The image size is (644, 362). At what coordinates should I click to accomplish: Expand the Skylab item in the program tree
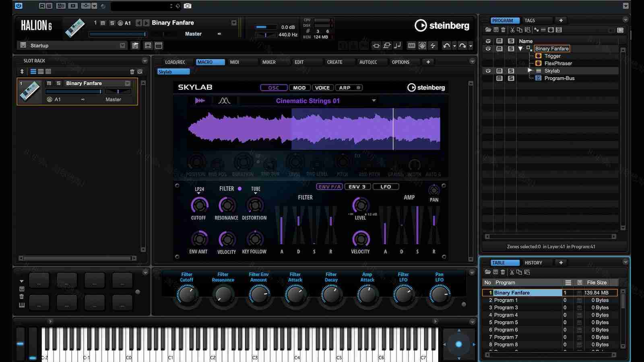click(530, 70)
